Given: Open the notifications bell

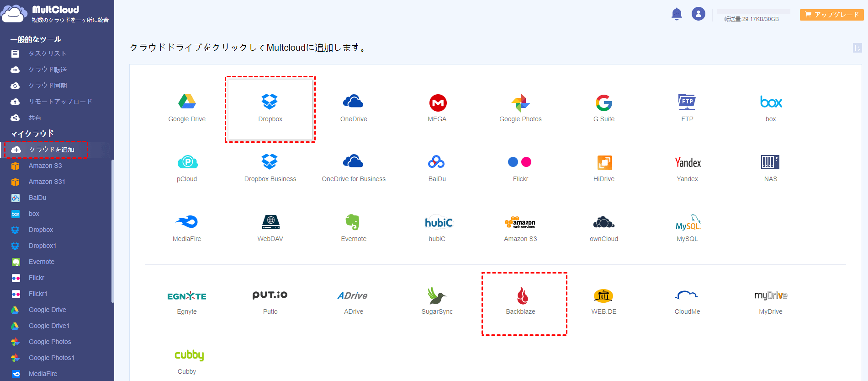Looking at the screenshot, I should pos(677,14).
